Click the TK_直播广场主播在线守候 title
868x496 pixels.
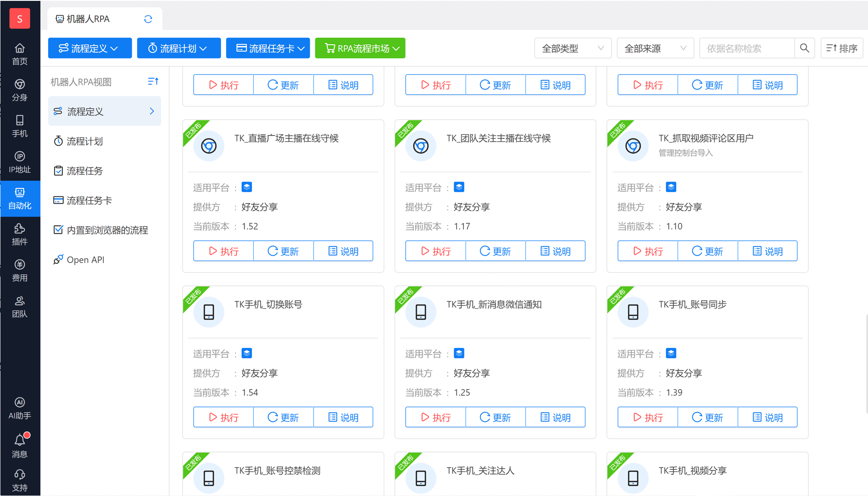pos(286,138)
